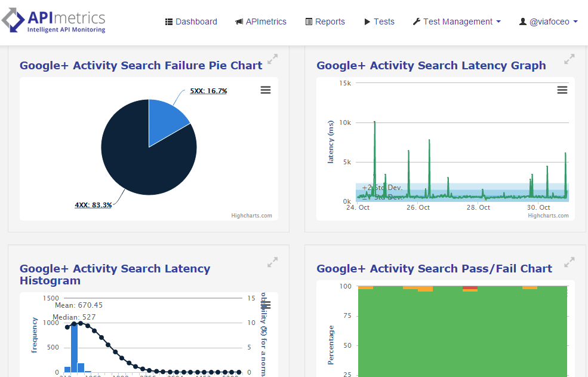Expand the Latency Histogram panel
The image size is (588, 377).
pyautogui.click(x=272, y=262)
